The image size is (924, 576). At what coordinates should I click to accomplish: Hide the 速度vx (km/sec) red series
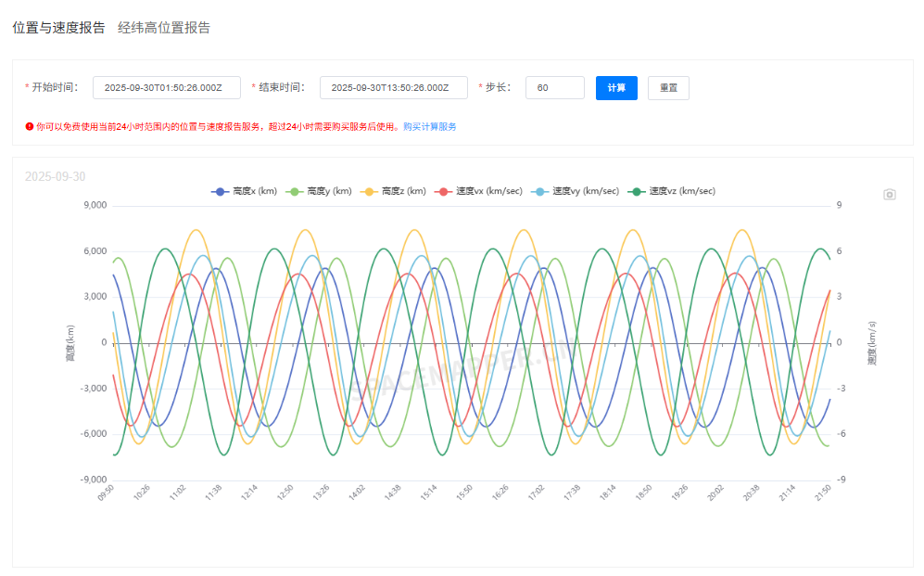coord(479,191)
